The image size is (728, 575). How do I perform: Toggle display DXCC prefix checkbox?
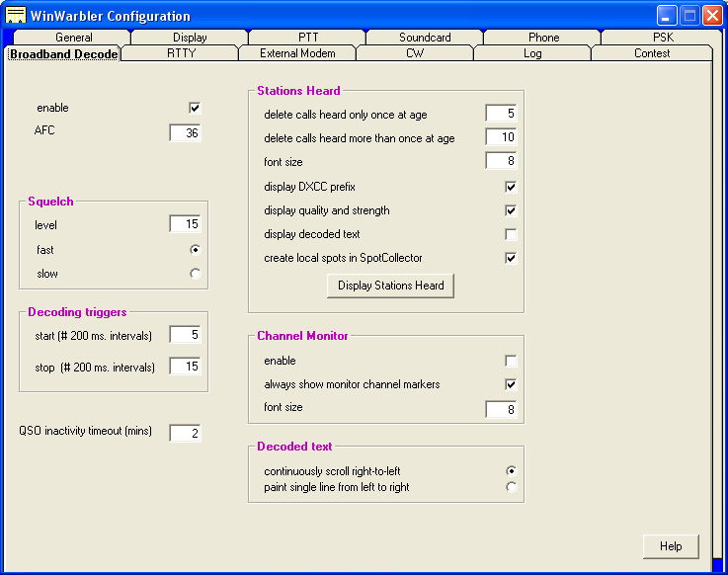pos(511,187)
